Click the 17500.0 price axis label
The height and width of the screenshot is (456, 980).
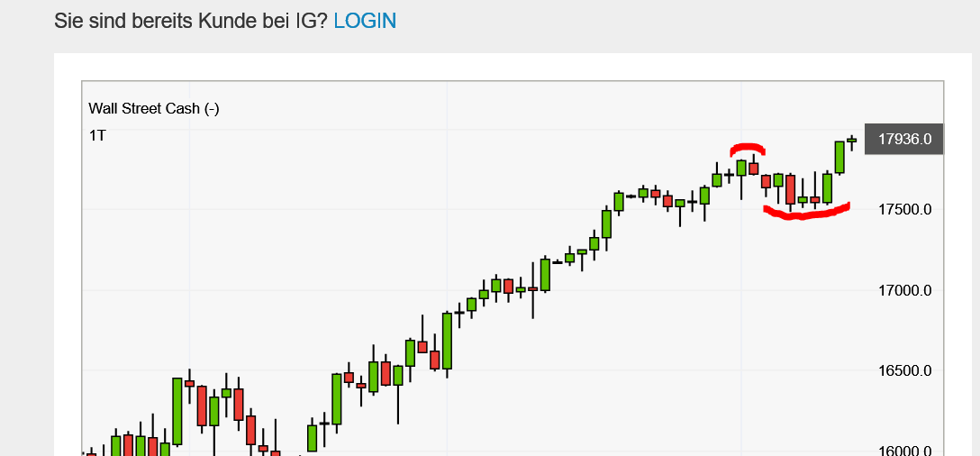(904, 209)
